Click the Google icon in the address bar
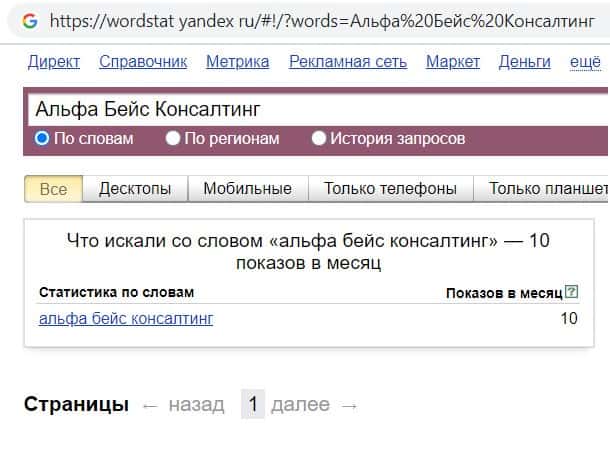610x474 pixels. 29,20
